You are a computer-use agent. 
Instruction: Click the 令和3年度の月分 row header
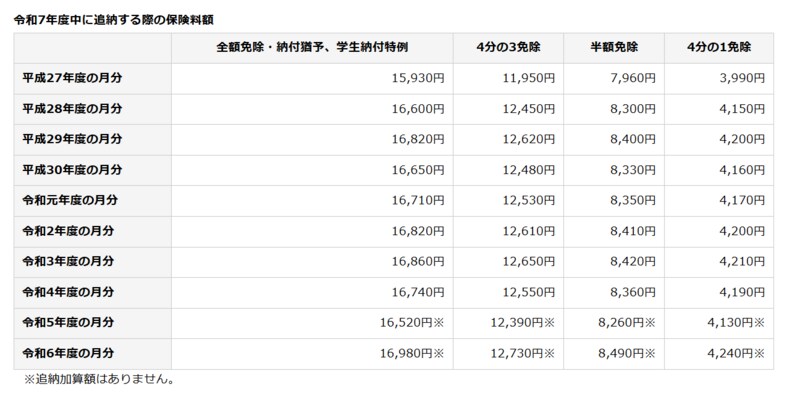(68, 262)
